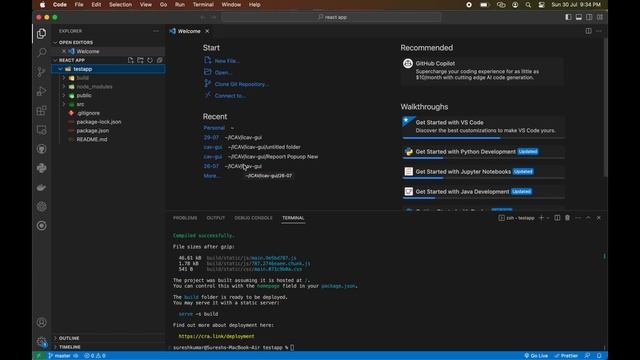Open package.json in explorer

point(93,131)
